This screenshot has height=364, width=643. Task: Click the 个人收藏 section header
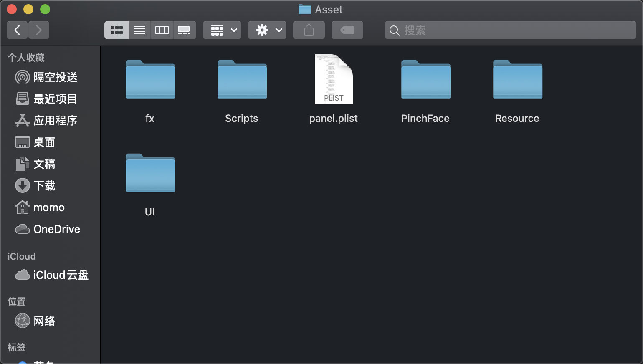coord(26,58)
